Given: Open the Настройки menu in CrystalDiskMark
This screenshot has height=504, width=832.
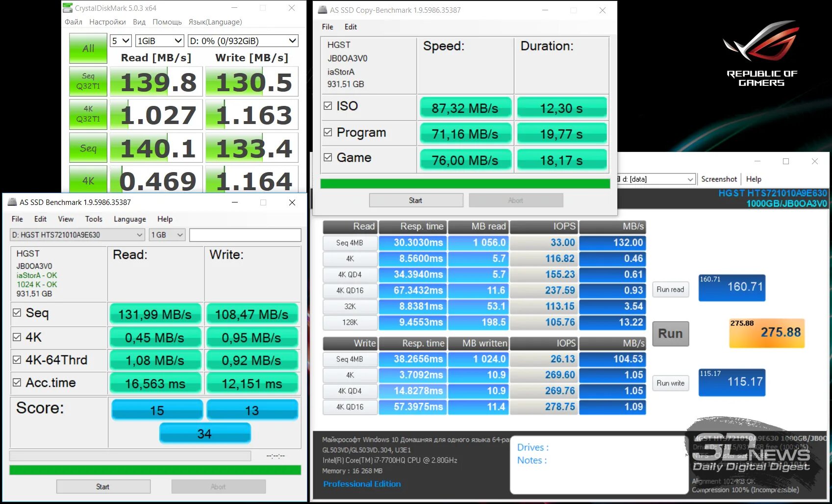Looking at the screenshot, I should point(107,22).
